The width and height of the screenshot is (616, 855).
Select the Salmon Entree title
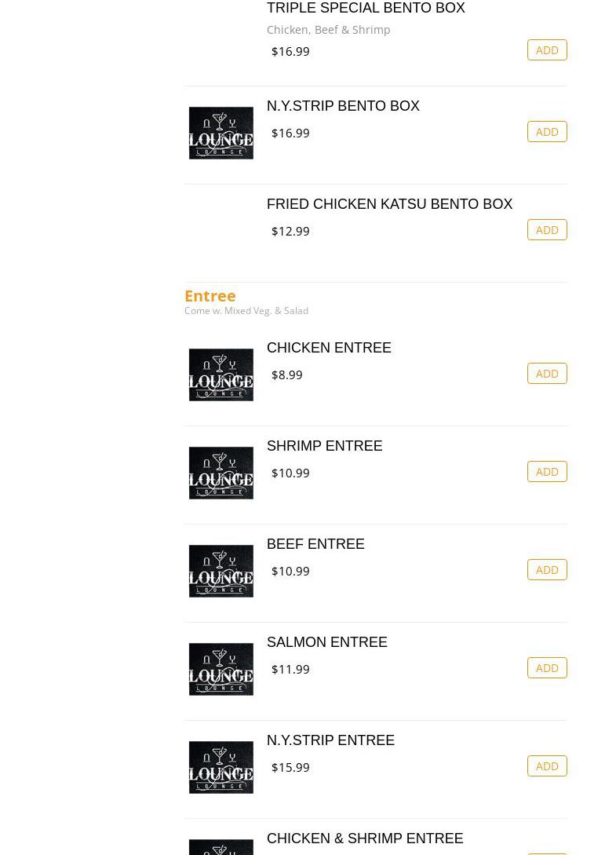point(327,641)
